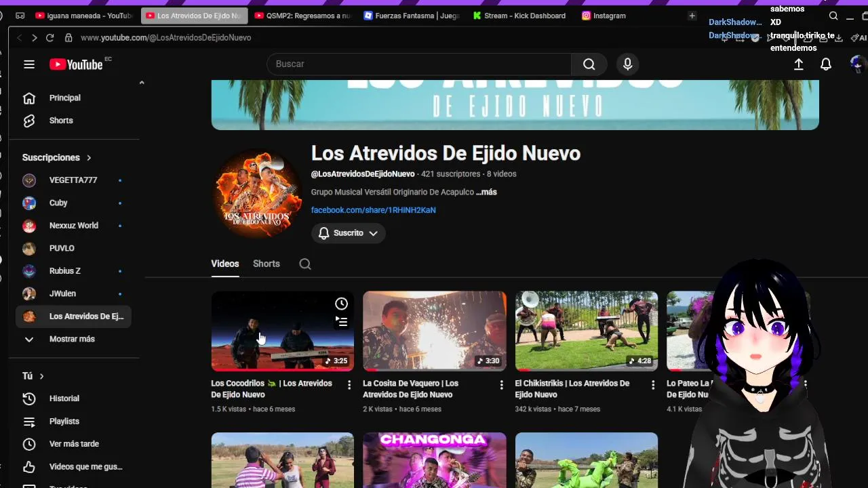The height and width of the screenshot is (488, 868).
Task: Switch to Fuerzas Fantasma browser tab
Action: [x=412, y=16]
